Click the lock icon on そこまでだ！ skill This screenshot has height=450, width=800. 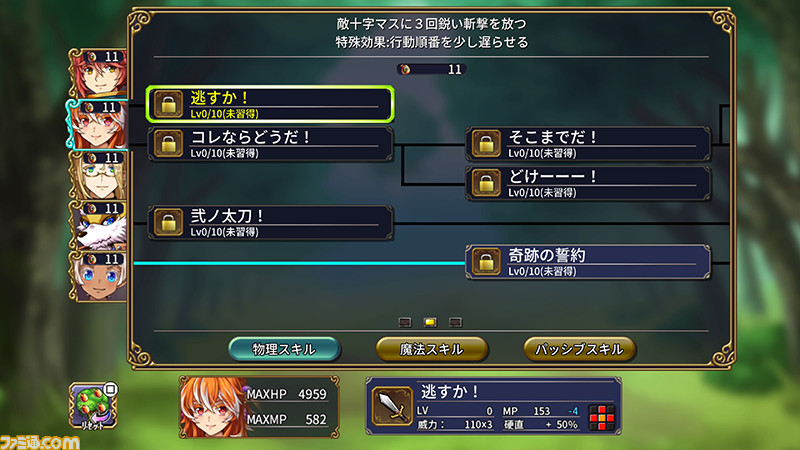[486, 143]
